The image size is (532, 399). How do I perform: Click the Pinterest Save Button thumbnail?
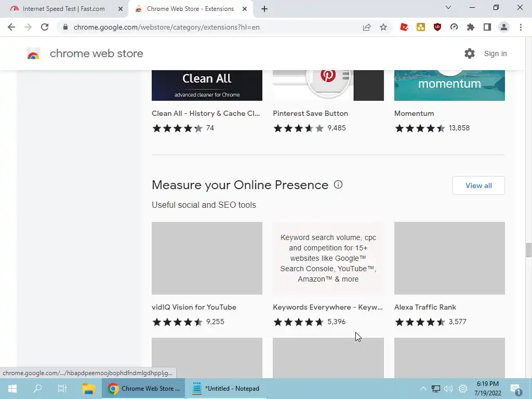328,86
